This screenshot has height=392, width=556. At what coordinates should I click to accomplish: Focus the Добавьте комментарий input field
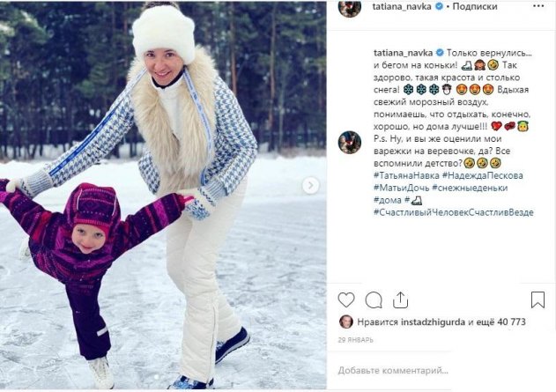pyautogui.click(x=393, y=371)
